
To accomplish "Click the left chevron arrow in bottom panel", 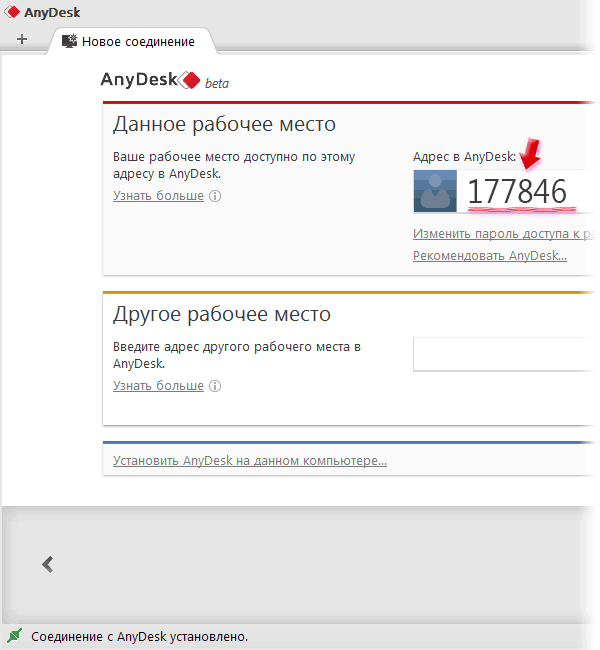I will tap(48, 564).
